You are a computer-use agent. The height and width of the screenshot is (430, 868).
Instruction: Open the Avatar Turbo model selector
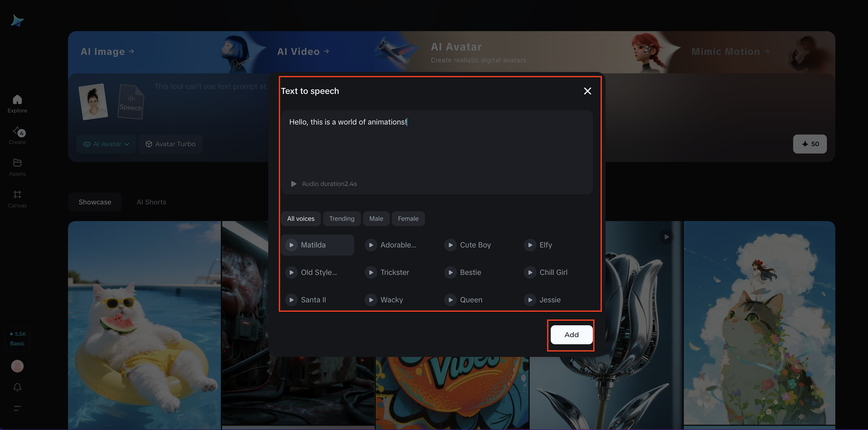pyautogui.click(x=170, y=144)
